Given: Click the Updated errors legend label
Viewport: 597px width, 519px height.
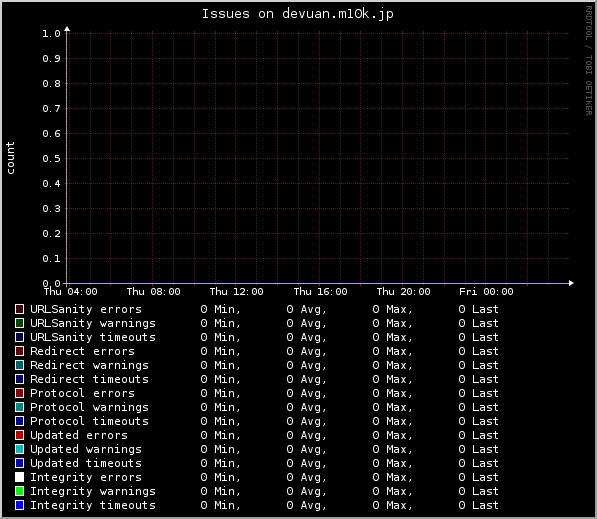Looking at the screenshot, I should (79, 435).
